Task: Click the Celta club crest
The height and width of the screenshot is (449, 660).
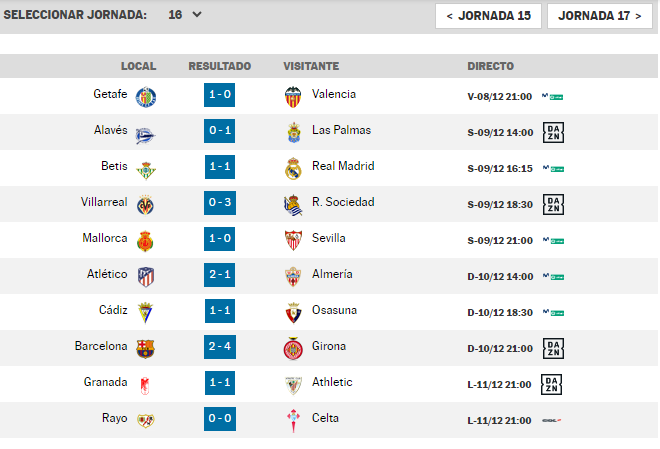Action: pyautogui.click(x=293, y=420)
